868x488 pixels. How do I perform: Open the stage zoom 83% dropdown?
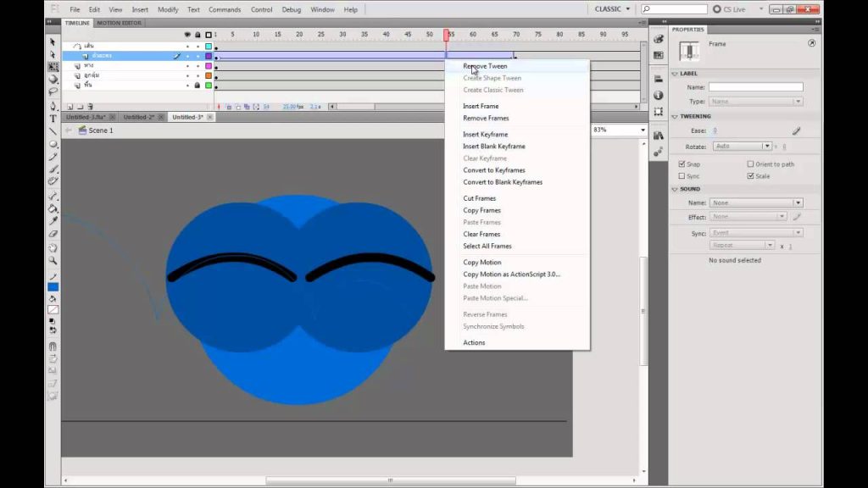click(643, 130)
